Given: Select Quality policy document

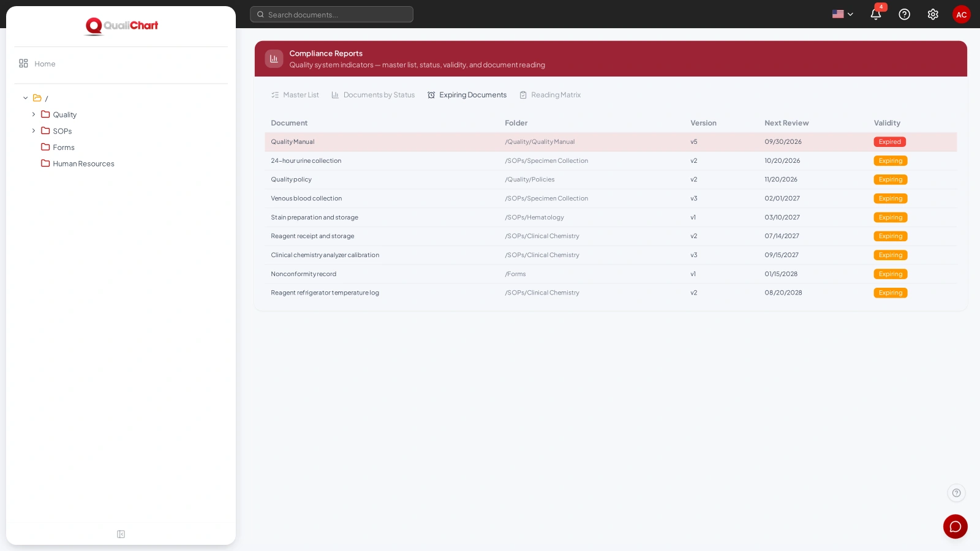Looking at the screenshot, I should click(291, 179).
